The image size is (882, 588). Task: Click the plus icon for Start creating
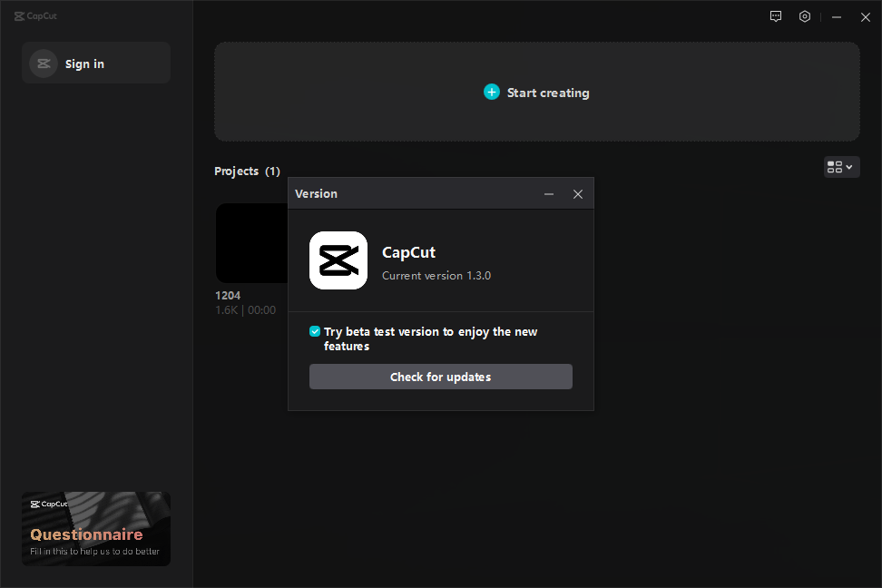tap(492, 92)
